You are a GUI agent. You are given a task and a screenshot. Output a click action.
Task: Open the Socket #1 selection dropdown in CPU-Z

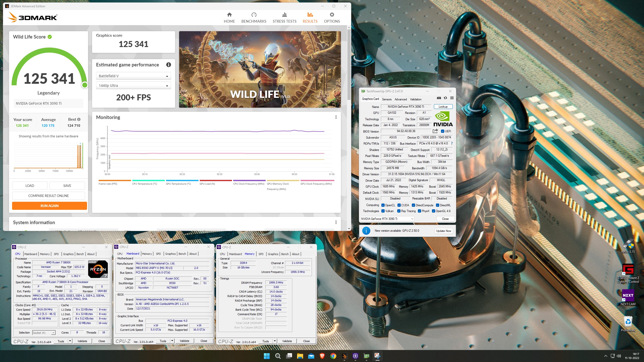click(x=44, y=333)
